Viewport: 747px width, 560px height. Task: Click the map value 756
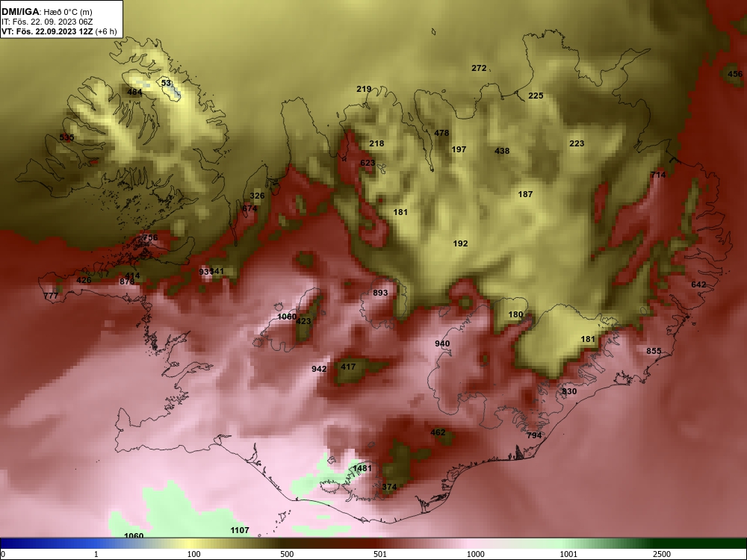(150, 237)
